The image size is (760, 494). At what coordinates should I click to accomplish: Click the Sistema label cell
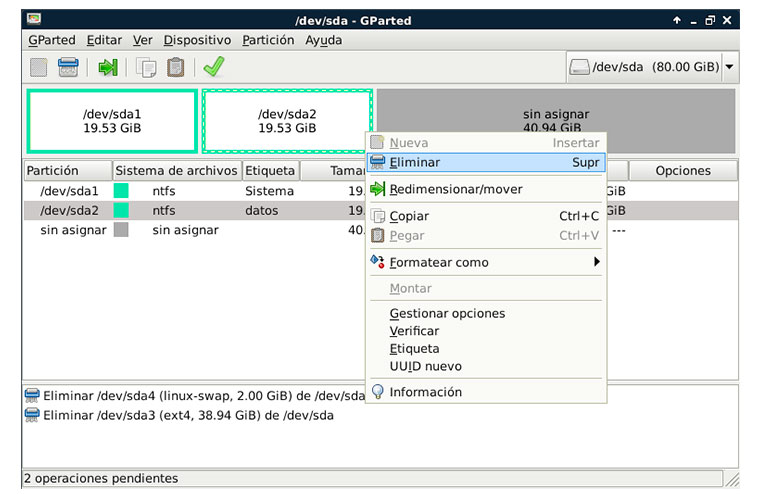(269, 191)
